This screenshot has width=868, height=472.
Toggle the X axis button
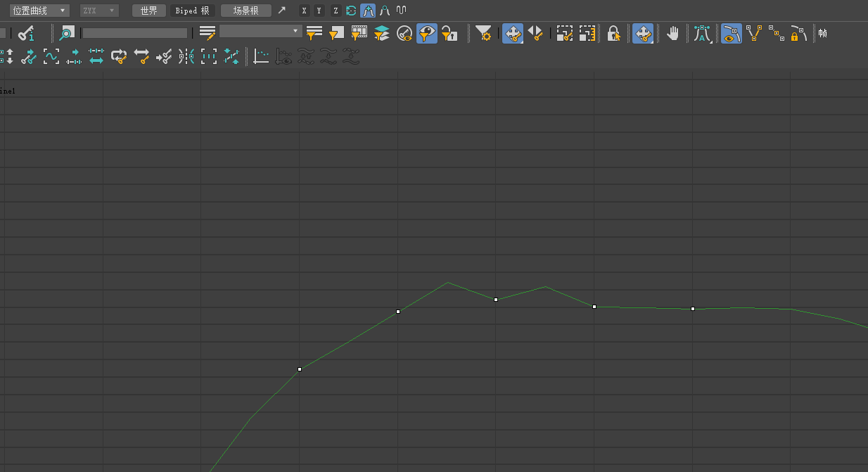(304, 11)
